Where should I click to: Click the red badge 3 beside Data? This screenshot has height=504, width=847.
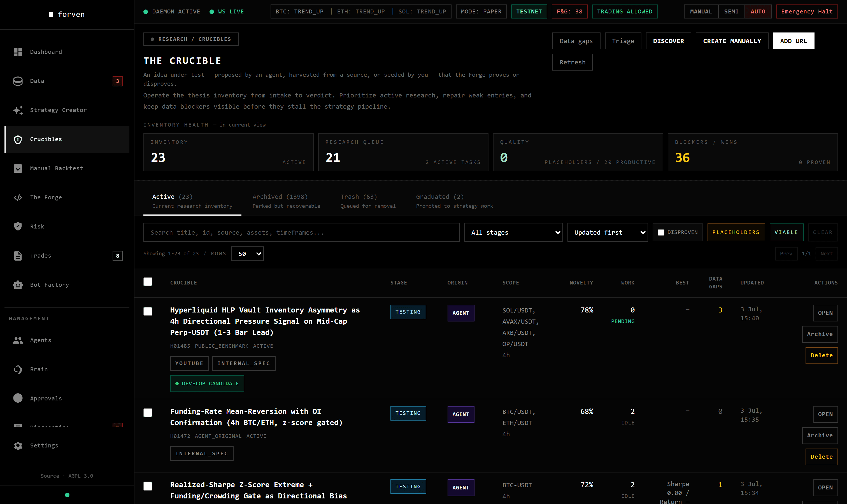[118, 81]
